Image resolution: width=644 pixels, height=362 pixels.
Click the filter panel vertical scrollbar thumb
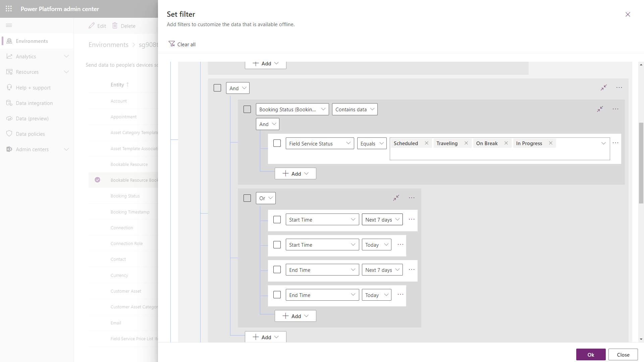(641, 163)
